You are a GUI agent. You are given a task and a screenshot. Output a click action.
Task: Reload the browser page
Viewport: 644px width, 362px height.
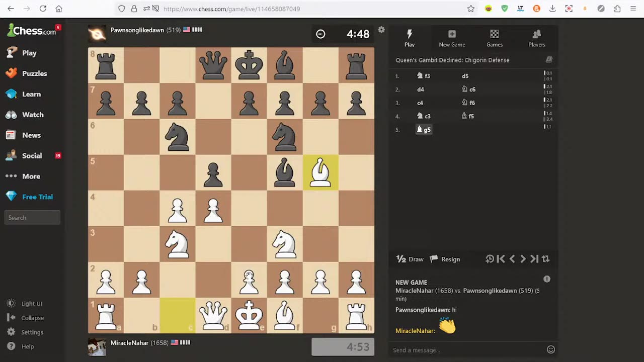point(43,9)
